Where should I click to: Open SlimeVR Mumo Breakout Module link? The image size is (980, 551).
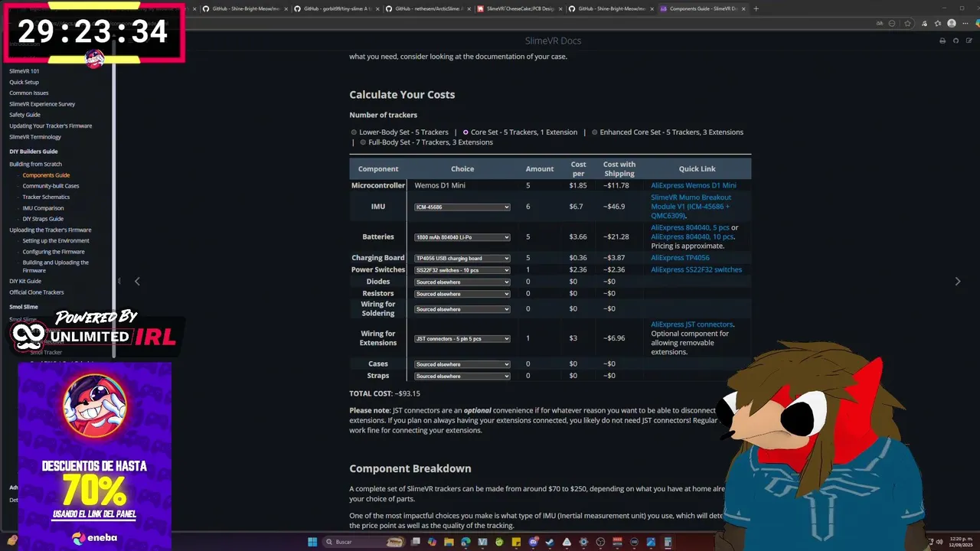click(x=691, y=207)
